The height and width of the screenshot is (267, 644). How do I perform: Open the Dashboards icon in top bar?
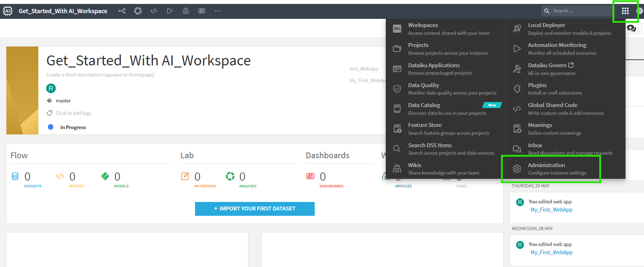[x=202, y=11]
